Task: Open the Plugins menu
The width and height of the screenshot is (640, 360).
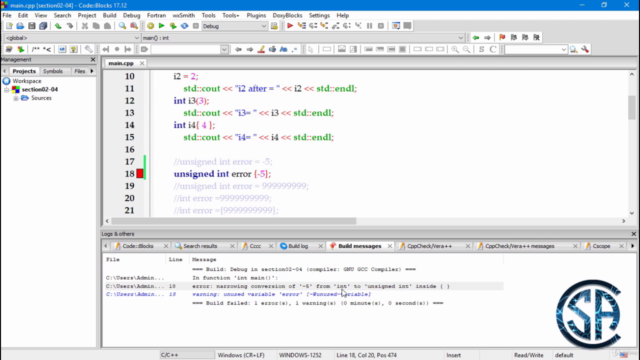Action: point(256,15)
